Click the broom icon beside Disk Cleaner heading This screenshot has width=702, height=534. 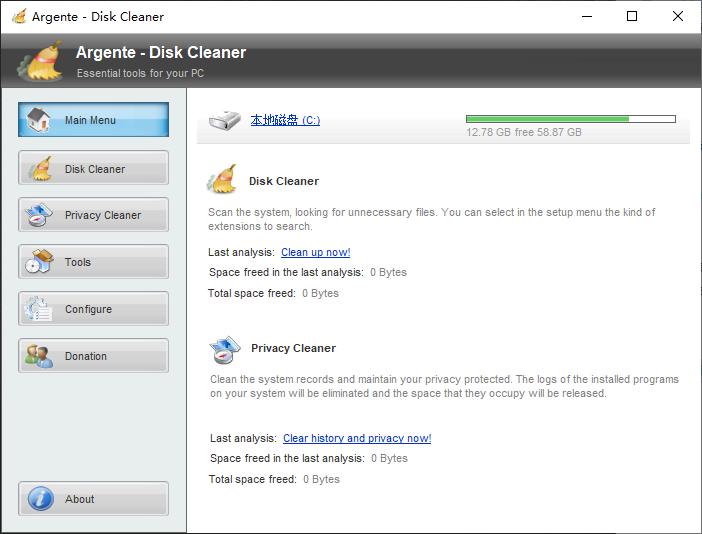pyautogui.click(x=222, y=179)
